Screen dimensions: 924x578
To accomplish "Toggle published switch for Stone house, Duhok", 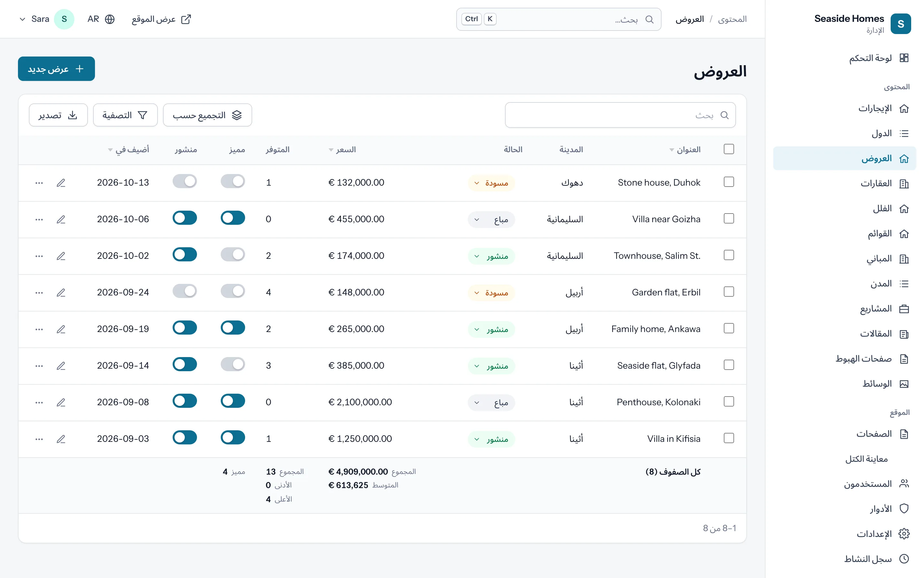I will (x=185, y=181).
